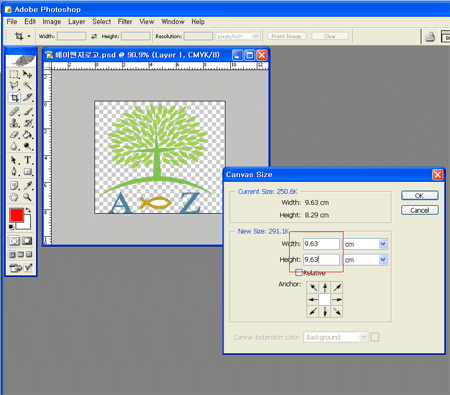The height and width of the screenshot is (395, 450).
Task: Click the Front Image button
Action: [x=286, y=36]
